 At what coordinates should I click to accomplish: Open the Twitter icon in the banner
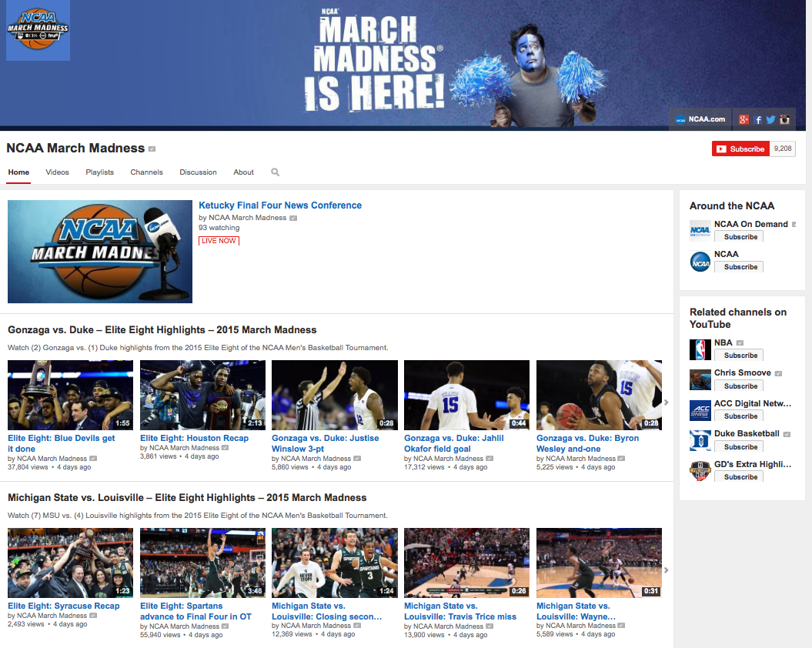click(x=770, y=119)
